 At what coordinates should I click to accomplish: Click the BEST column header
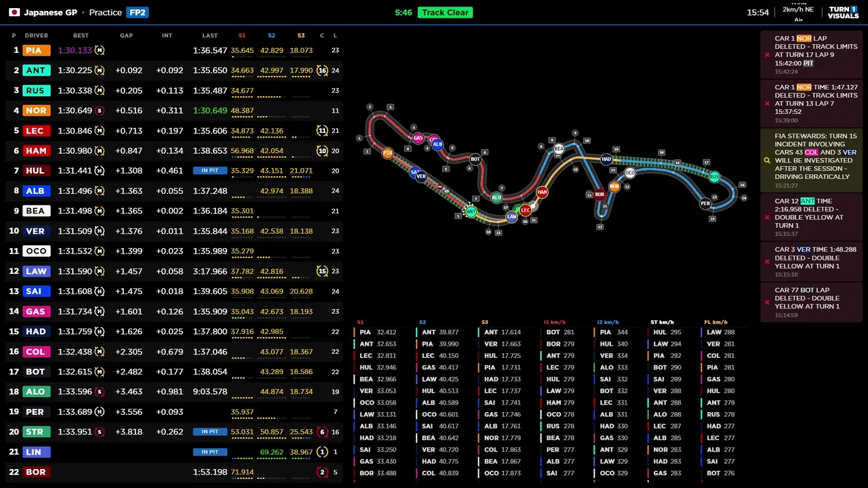pos(81,35)
